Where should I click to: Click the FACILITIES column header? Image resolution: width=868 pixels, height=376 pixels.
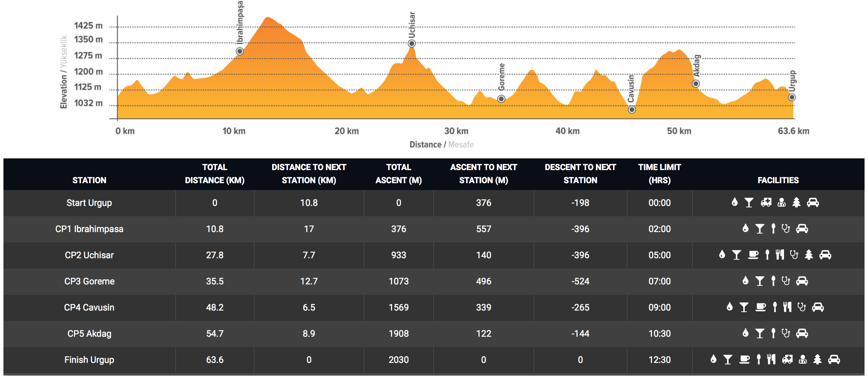click(x=778, y=180)
